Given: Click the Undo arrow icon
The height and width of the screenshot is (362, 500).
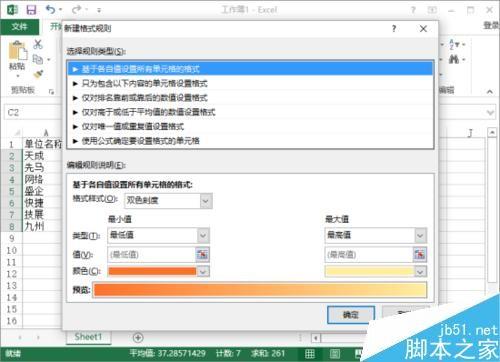Looking at the screenshot, I should [x=51, y=10].
